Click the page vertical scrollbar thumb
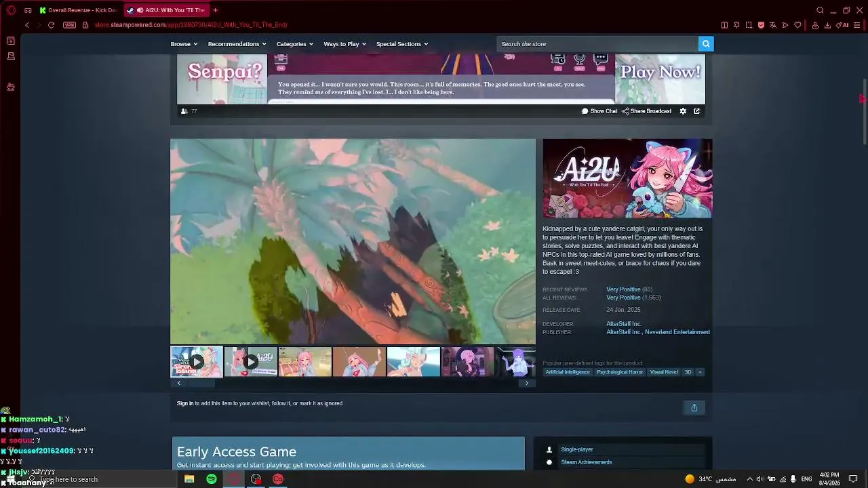The image size is (868, 488). click(865, 112)
